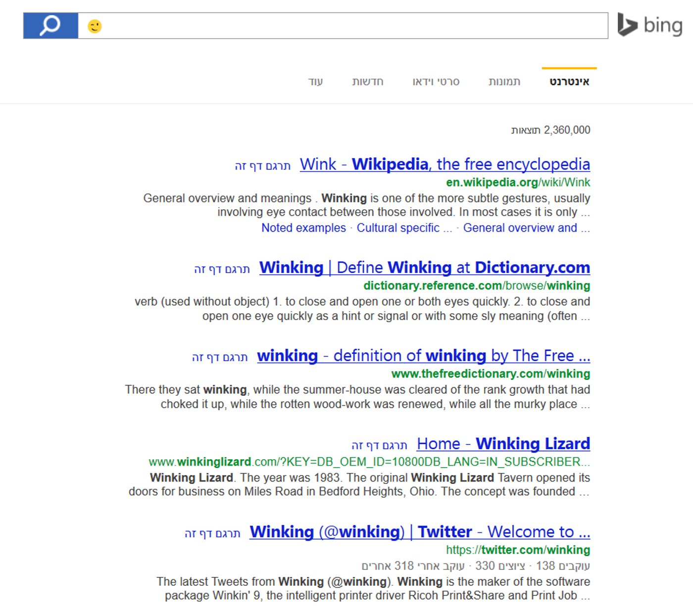The height and width of the screenshot is (616, 693).
Task: Click the https://twitter.com/winking URL
Action: [518, 550]
